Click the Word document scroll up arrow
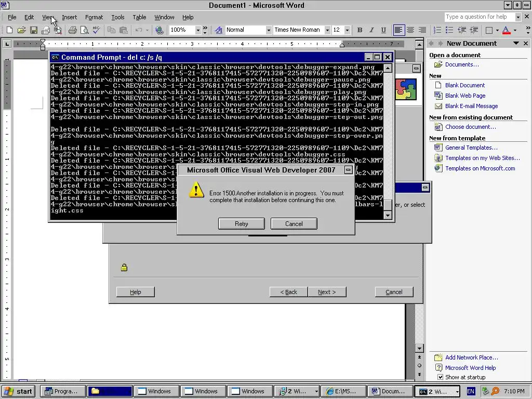 pyautogui.click(x=419, y=45)
